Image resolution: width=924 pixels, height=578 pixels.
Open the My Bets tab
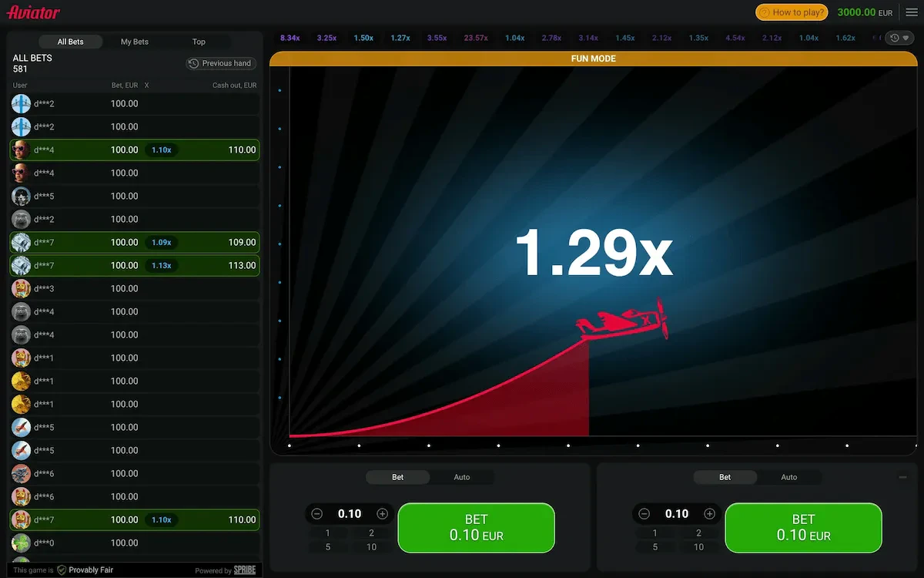click(135, 42)
